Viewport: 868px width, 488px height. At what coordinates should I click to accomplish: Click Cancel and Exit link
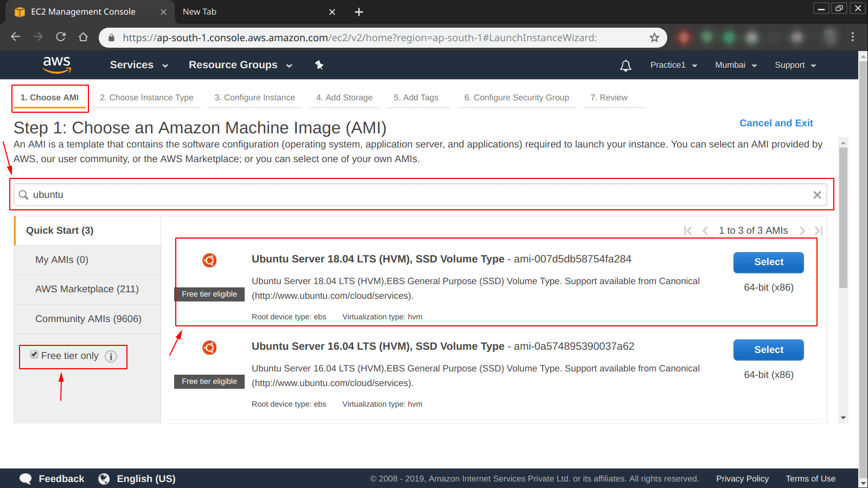coord(776,123)
